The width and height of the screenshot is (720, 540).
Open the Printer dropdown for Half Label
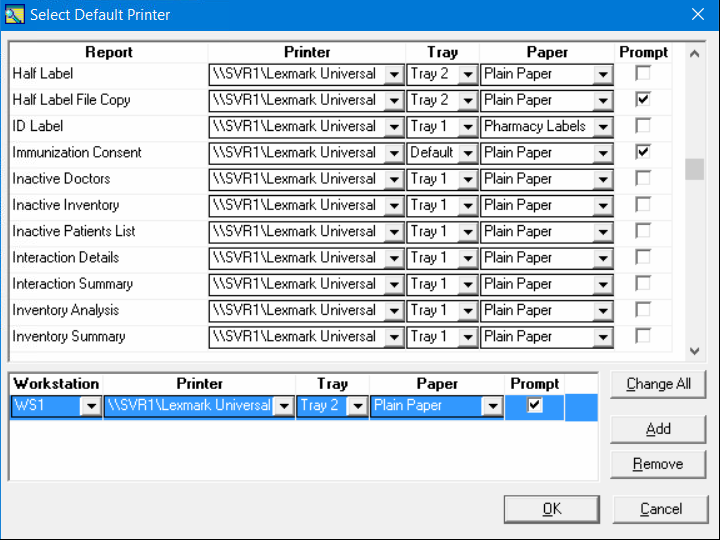point(394,74)
